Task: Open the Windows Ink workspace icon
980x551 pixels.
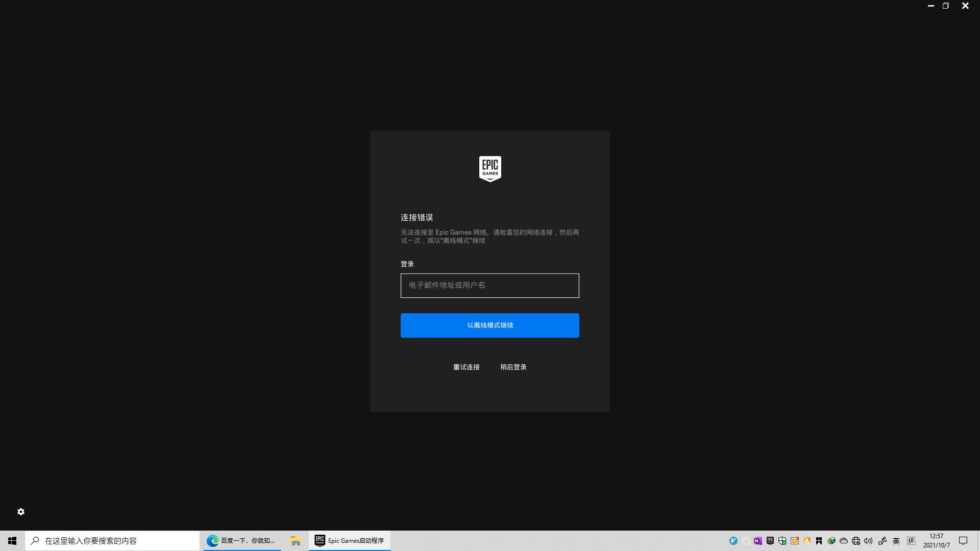Action: (x=881, y=541)
